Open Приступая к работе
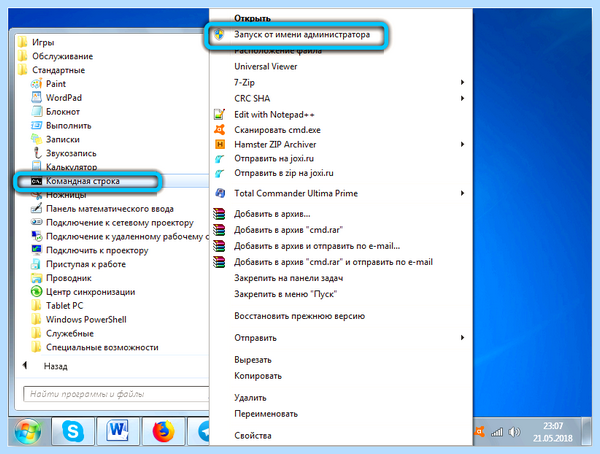Screen dimensions: 600x454 [78, 264]
